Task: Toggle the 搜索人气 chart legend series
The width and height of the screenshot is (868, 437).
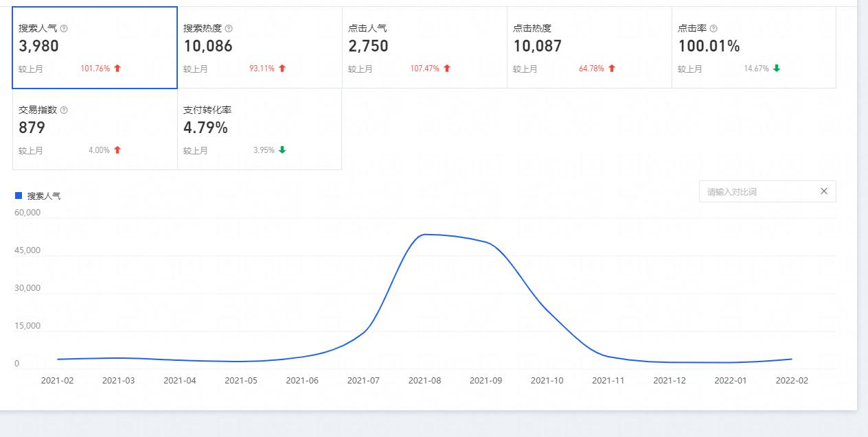Action: coord(38,196)
